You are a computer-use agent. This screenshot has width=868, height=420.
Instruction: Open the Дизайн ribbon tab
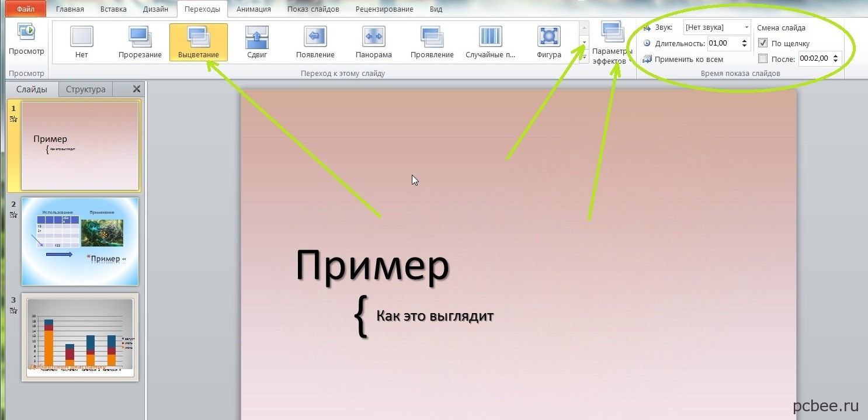click(155, 9)
